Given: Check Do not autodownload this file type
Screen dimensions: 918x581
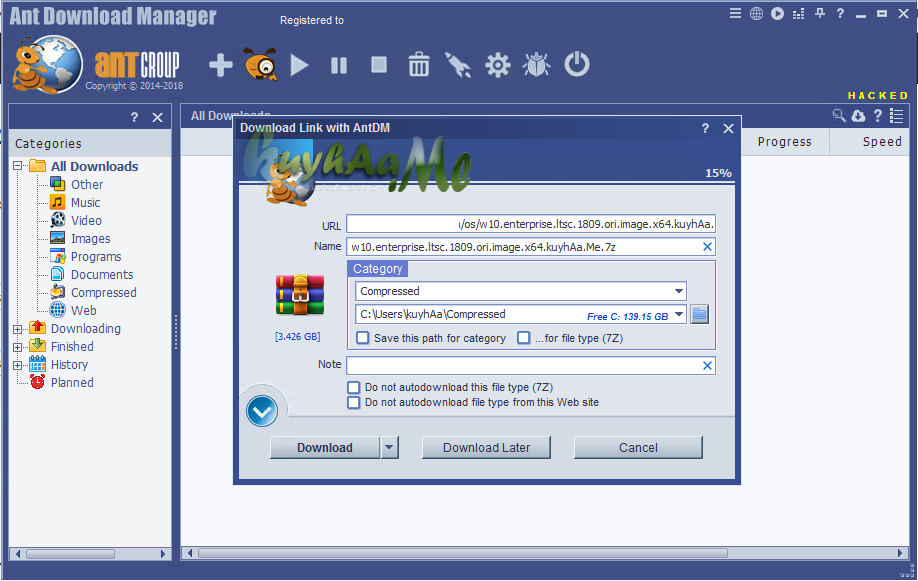Looking at the screenshot, I should click(354, 387).
